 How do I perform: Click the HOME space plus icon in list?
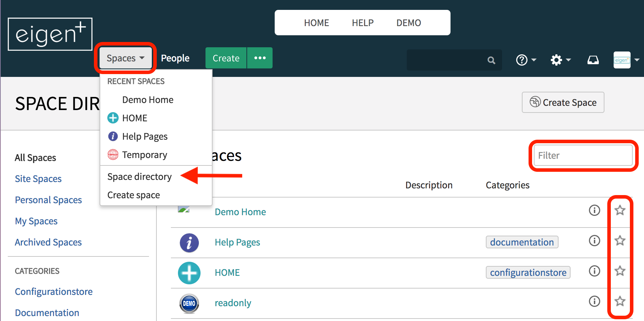[189, 273]
